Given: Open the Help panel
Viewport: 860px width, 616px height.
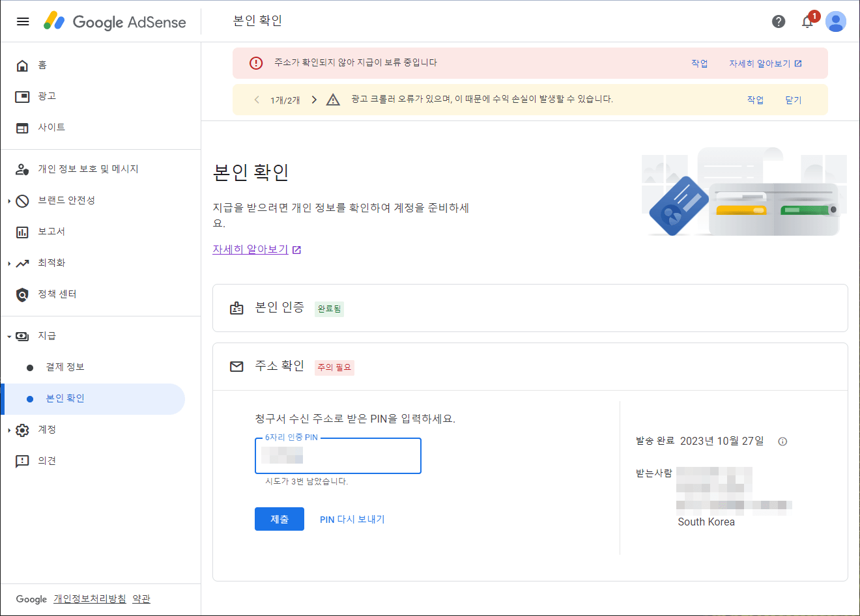Looking at the screenshot, I should (779, 21).
